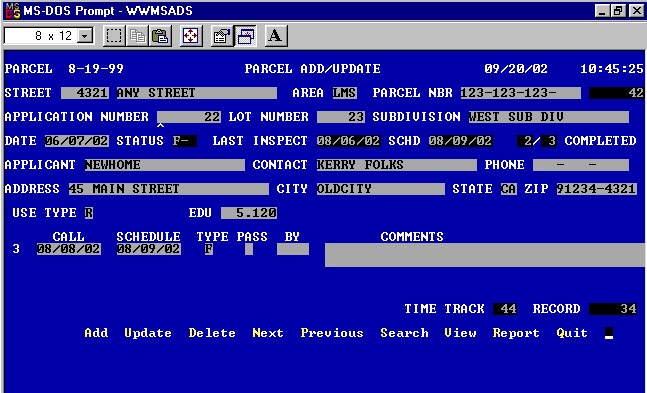Screen dimensions: 647x393
Task: Click the STATUS field F-
Action: point(185,141)
